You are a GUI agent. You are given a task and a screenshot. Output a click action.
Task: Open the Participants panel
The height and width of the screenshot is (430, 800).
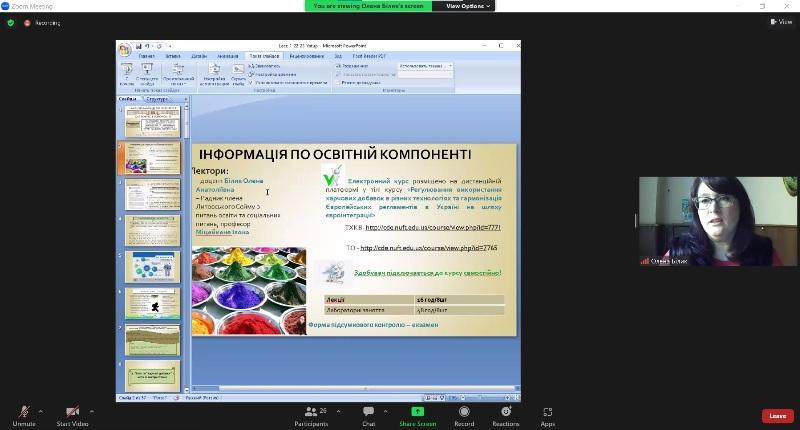click(310, 412)
